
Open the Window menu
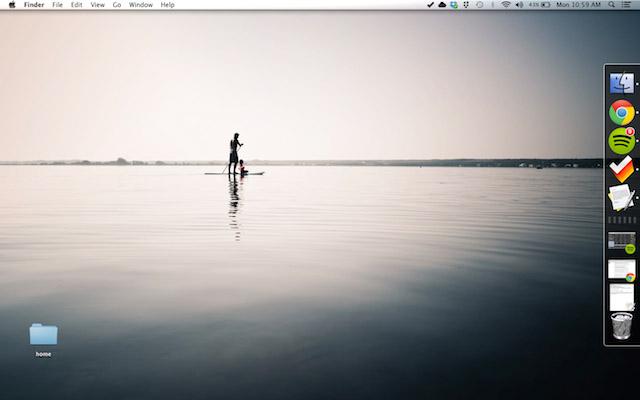click(x=141, y=5)
